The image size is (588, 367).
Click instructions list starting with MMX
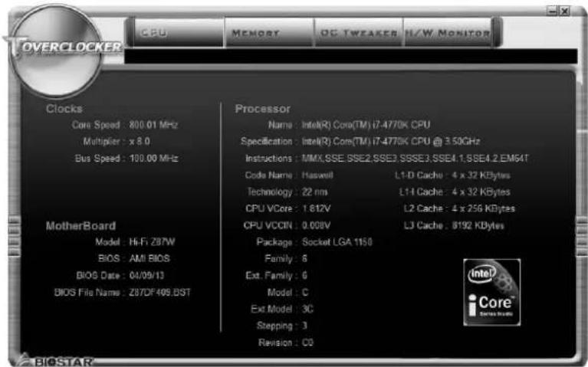coord(415,158)
